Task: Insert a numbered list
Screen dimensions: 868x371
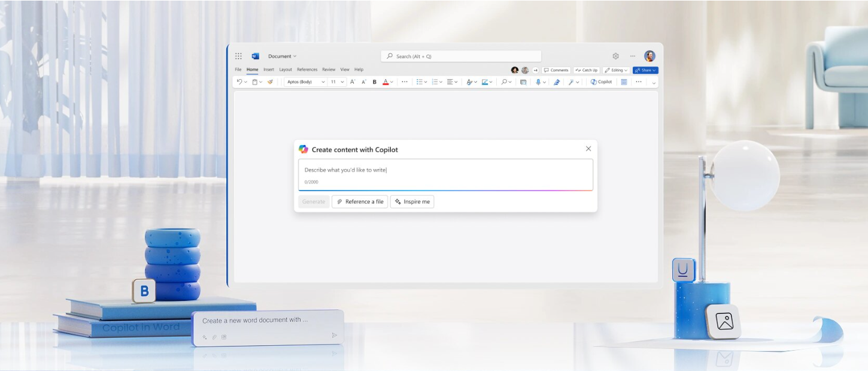Action: (x=435, y=82)
